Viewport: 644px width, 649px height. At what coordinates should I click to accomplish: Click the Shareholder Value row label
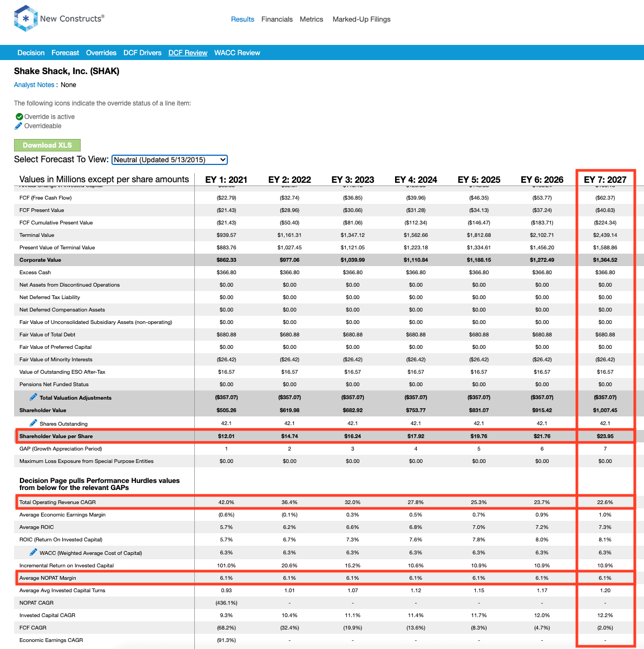[43, 410]
